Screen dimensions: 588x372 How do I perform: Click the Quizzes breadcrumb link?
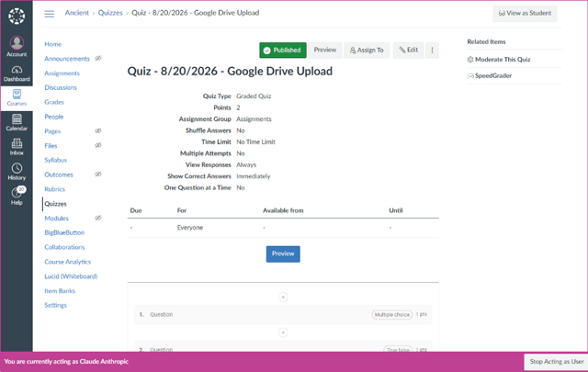(x=110, y=13)
